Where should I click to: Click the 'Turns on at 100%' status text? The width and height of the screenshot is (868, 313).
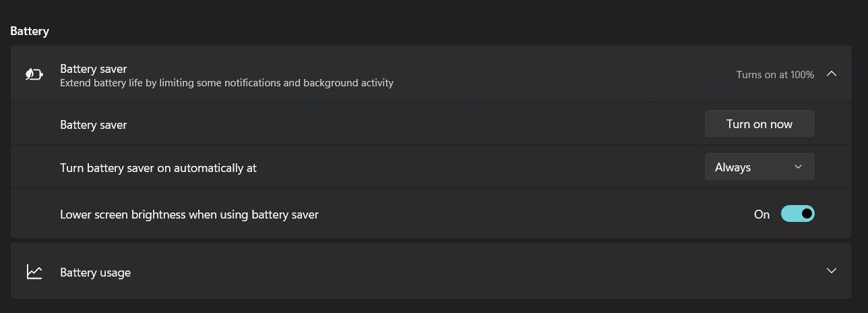(775, 75)
